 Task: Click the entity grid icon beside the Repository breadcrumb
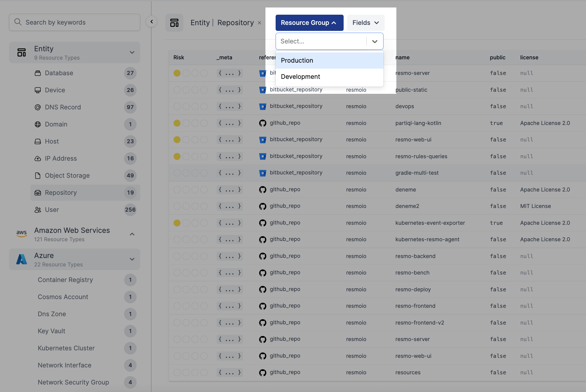tap(174, 22)
